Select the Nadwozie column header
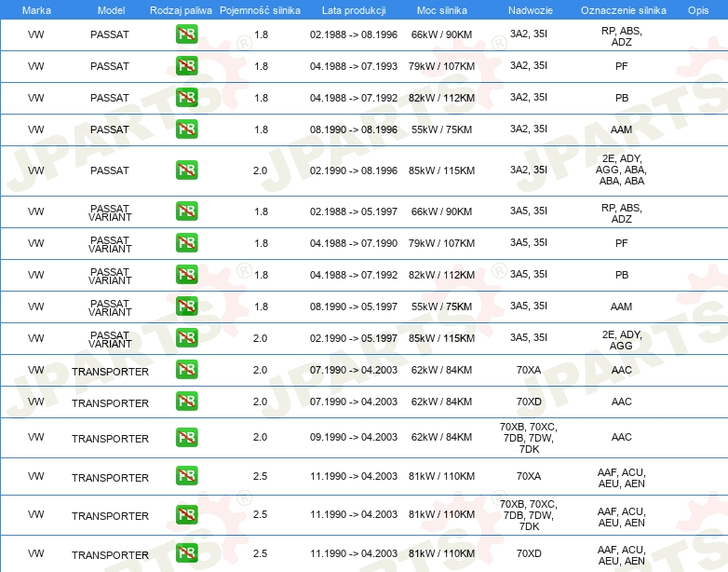 [x=531, y=10]
